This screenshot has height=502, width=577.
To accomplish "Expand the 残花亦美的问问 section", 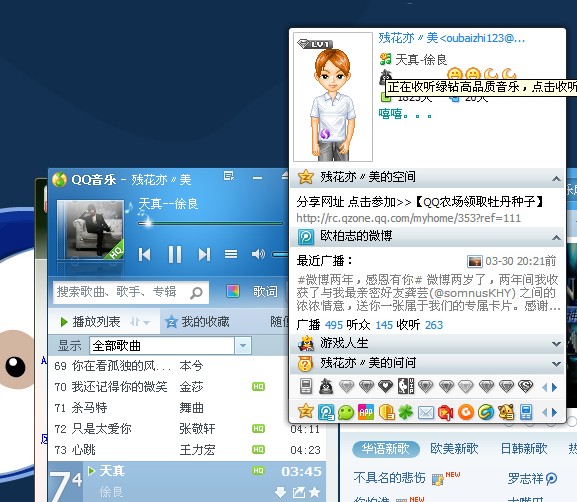I will point(556,364).
